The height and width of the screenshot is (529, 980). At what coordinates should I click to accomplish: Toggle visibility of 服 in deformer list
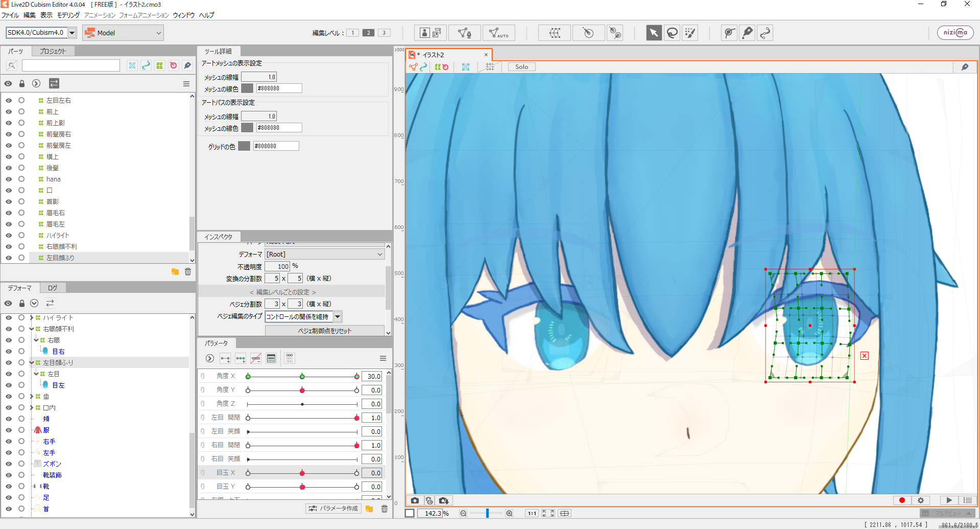[x=9, y=430]
